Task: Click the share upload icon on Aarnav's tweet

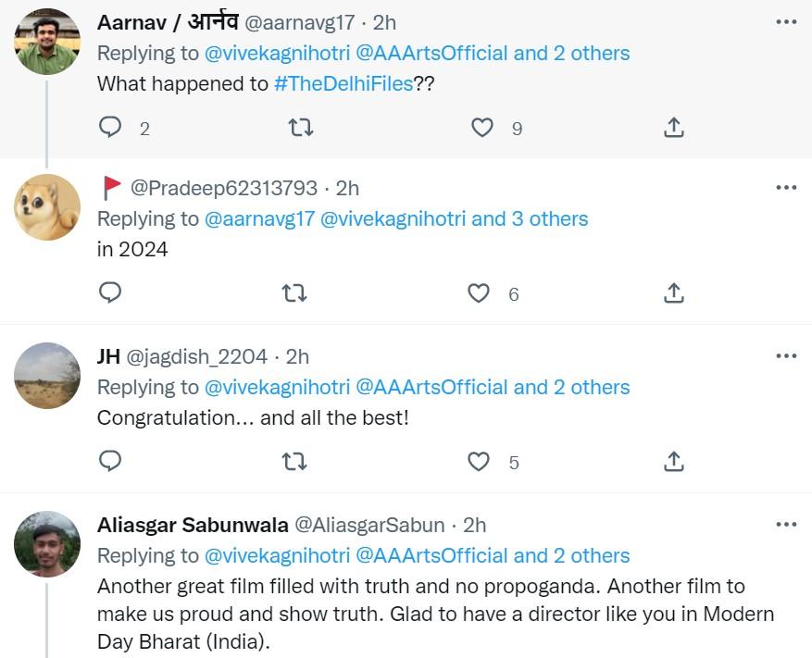Action: pyautogui.click(x=673, y=128)
